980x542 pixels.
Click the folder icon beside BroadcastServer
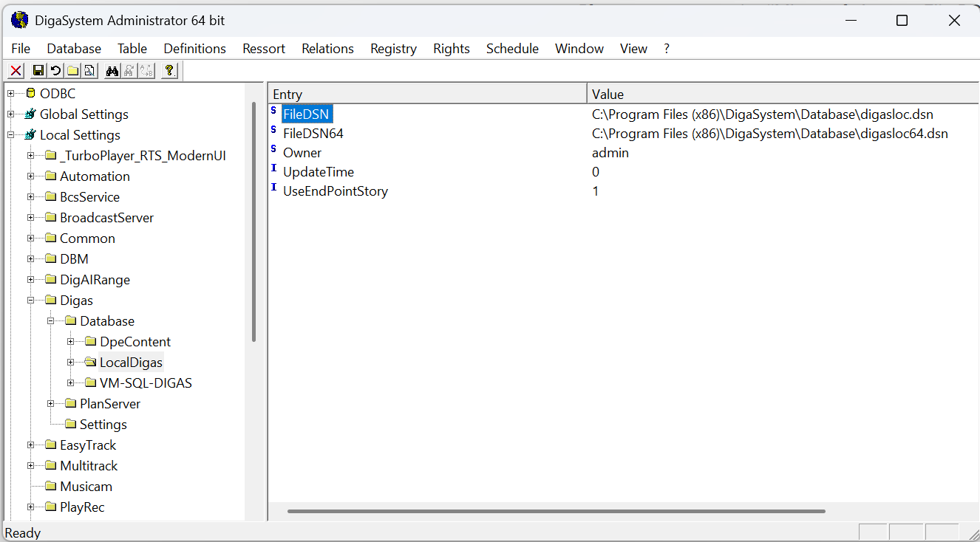point(50,218)
